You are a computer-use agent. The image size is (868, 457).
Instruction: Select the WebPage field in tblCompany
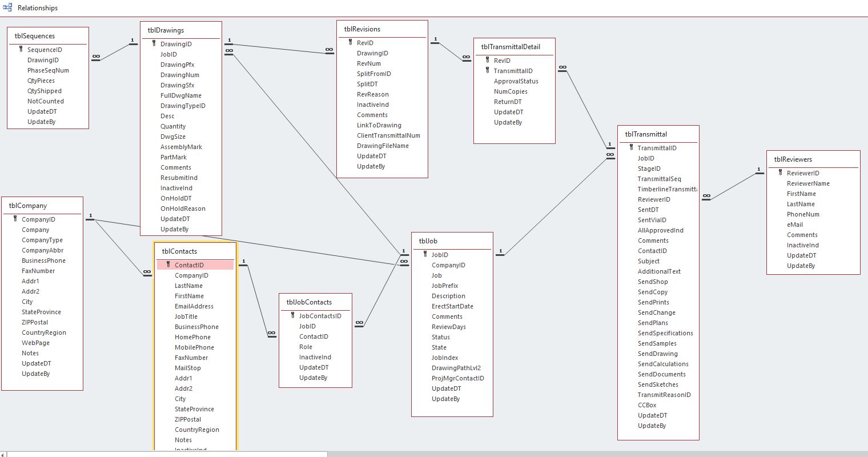(35, 343)
